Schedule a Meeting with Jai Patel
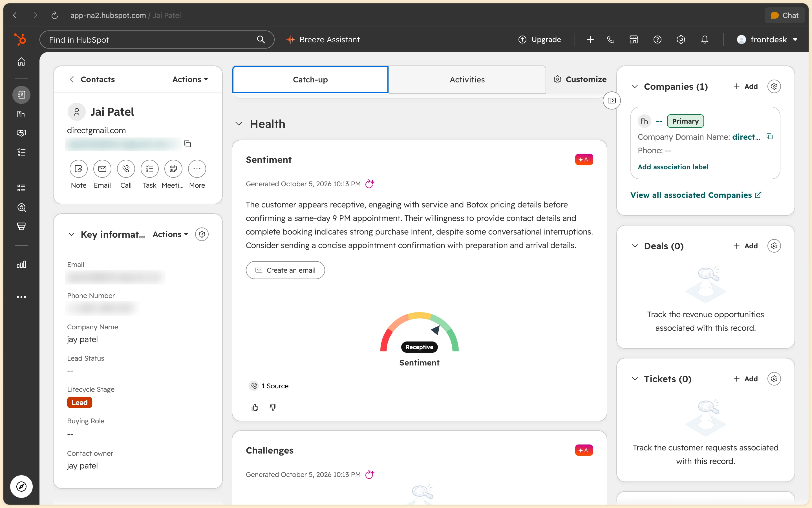The image size is (812, 508). [173, 169]
